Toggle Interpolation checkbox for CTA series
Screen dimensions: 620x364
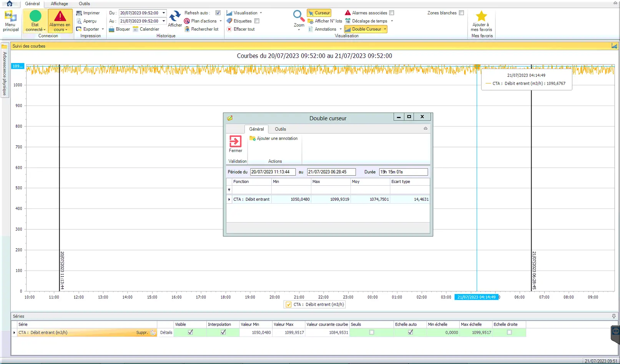223,332
